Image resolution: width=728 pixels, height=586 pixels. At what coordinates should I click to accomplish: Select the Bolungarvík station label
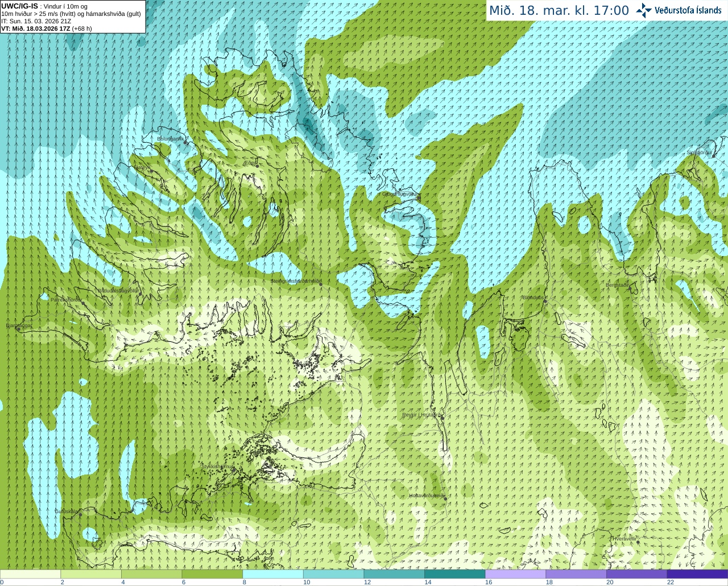pyautogui.click(x=169, y=138)
